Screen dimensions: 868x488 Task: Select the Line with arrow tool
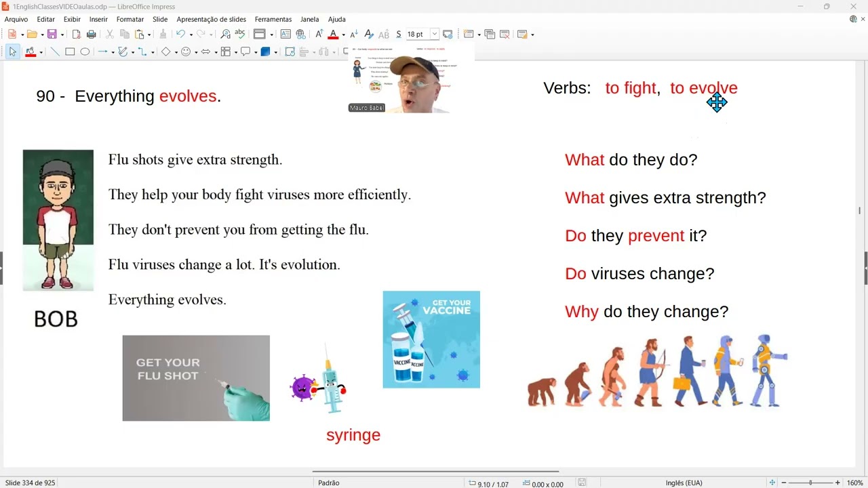102,52
